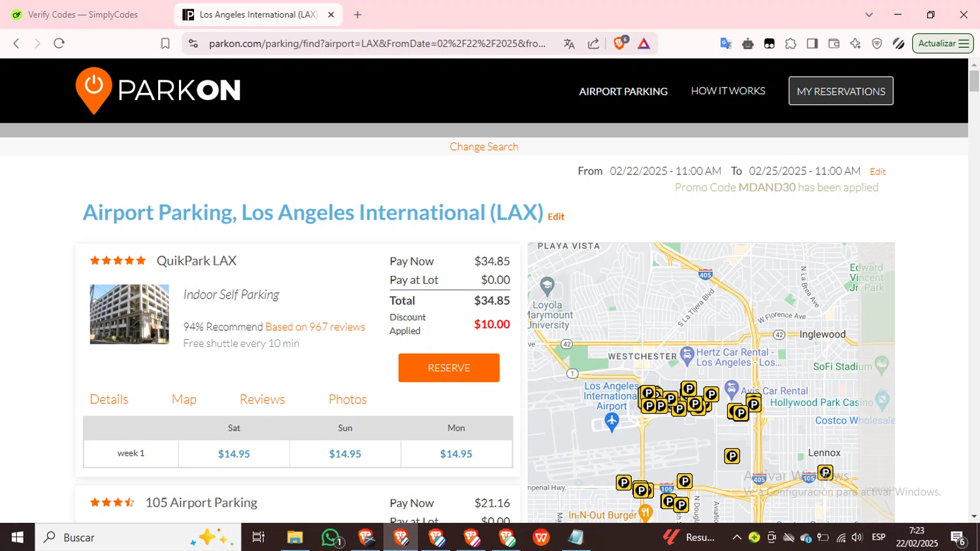This screenshot has width=980, height=551.
Task: Click page vertical scrollbar thumb
Action: click(x=974, y=81)
